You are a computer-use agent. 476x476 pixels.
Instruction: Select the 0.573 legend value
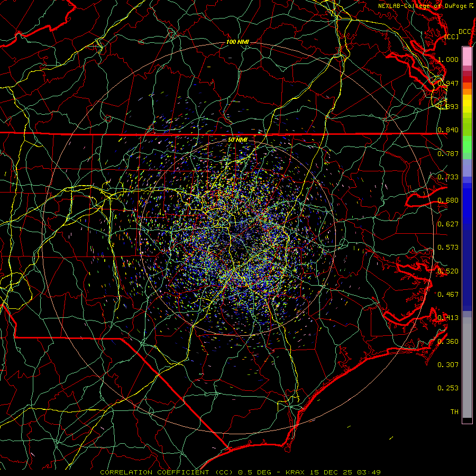click(x=448, y=248)
